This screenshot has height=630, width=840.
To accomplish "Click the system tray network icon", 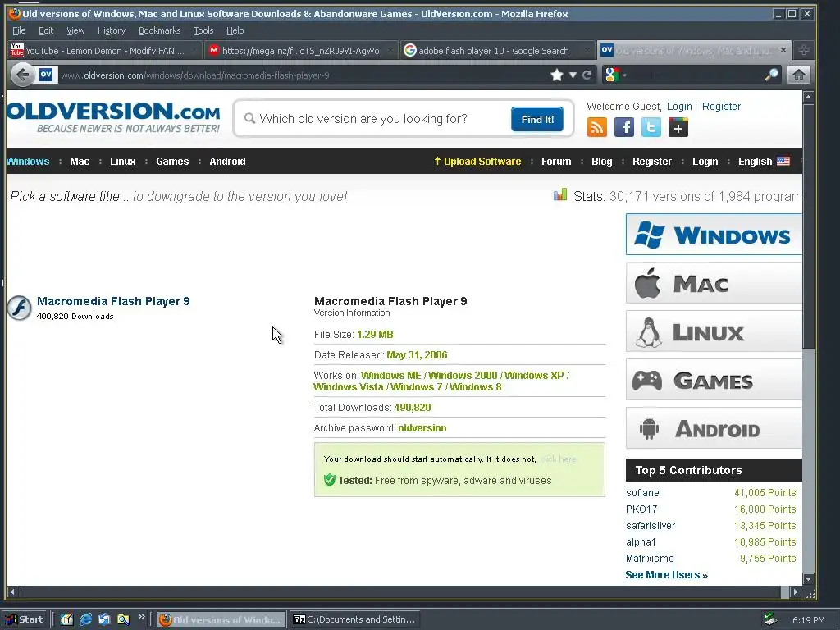I will tap(771, 619).
